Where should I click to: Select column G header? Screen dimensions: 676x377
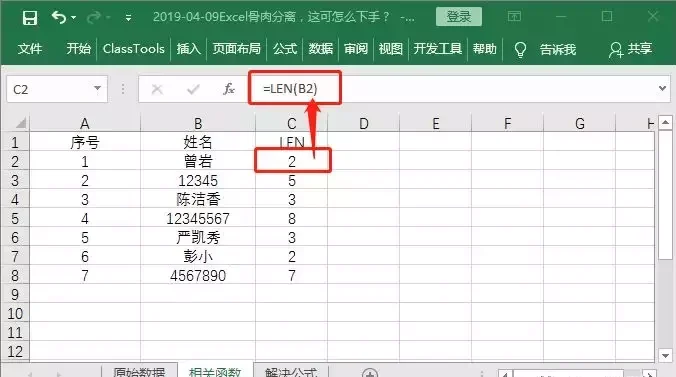coord(579,123)
